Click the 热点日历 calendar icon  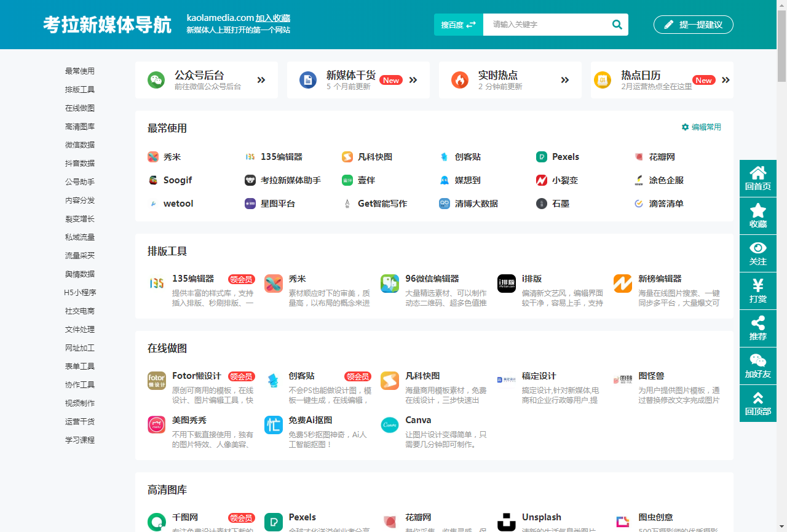(x=603, y=80)
